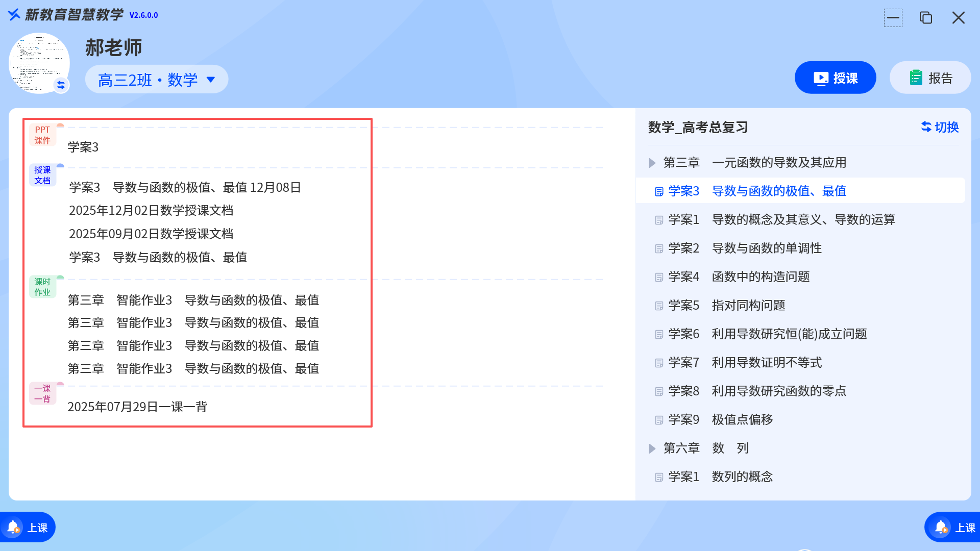The image size is (980, 551).
Task: Expand the 第三章 chapter triangle
Action: pos(652,163)
